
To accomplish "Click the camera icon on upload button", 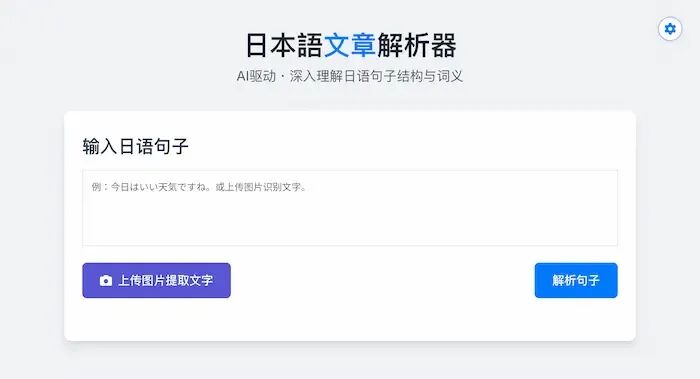I will click(x=106, y=280).
